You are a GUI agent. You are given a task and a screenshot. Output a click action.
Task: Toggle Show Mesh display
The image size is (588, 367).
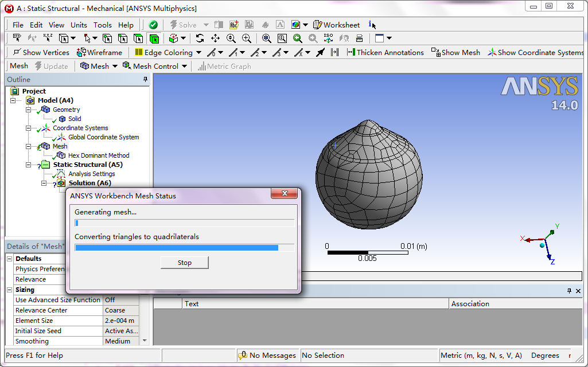click(x=455, y=52)
